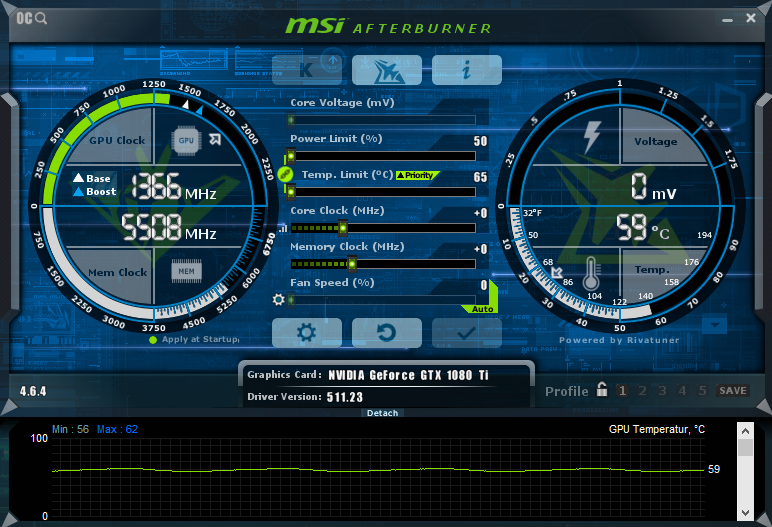Select profile slot 5
Screen dimensions: 772x527
(x=703, y=391)
